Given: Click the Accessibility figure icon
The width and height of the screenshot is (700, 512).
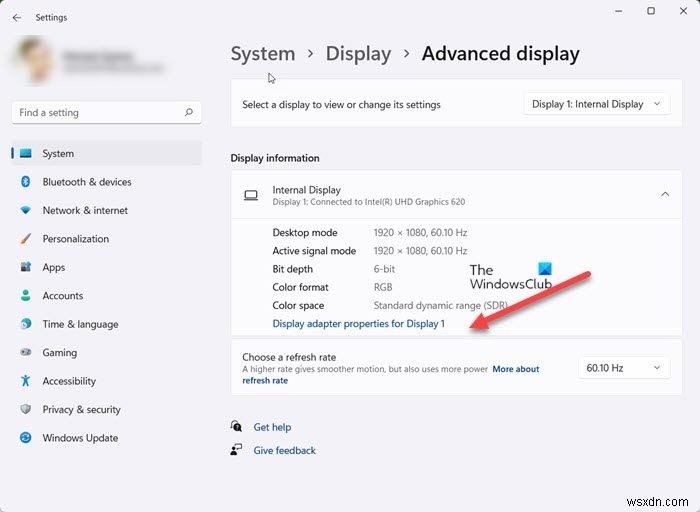Looking at the screenshot, I should [x=25, y=381].
